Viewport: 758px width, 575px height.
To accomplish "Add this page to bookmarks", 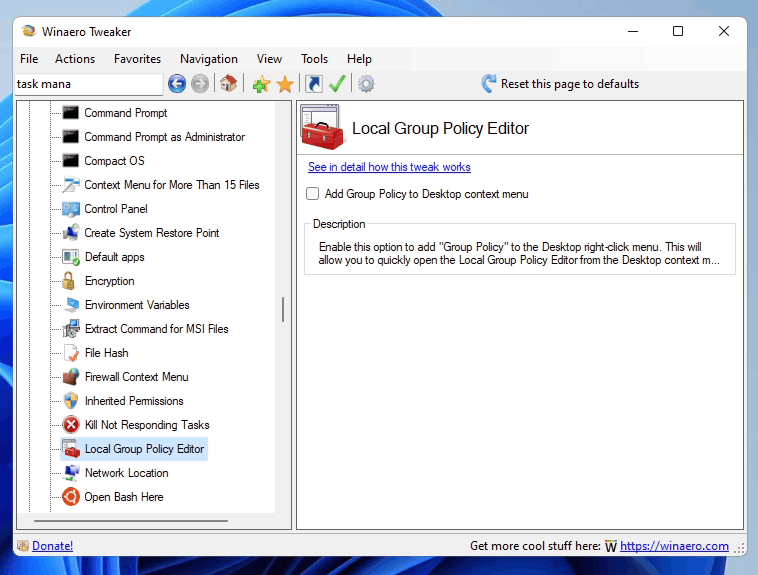I will pyautogui.click(x=261, y=84).
